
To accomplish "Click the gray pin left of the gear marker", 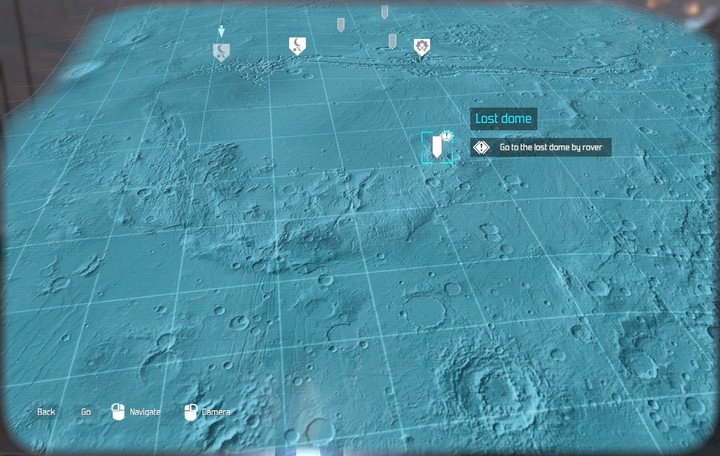I will [392, 40].
